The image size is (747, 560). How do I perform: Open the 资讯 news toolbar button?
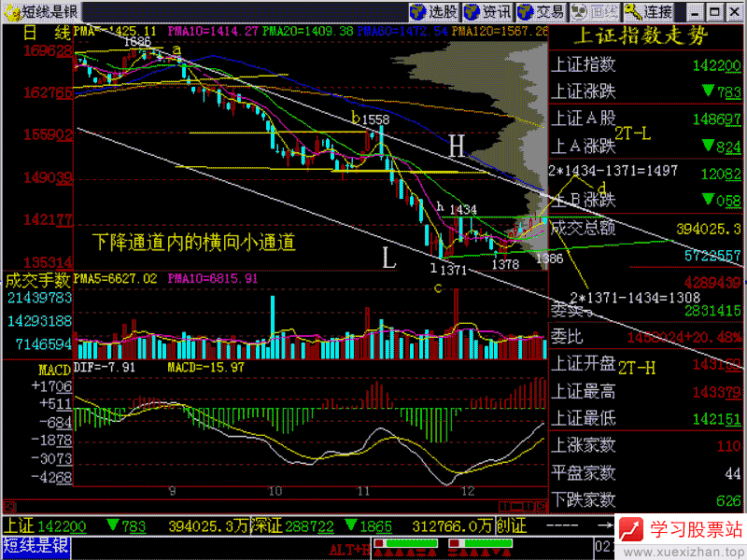(487, 12)
